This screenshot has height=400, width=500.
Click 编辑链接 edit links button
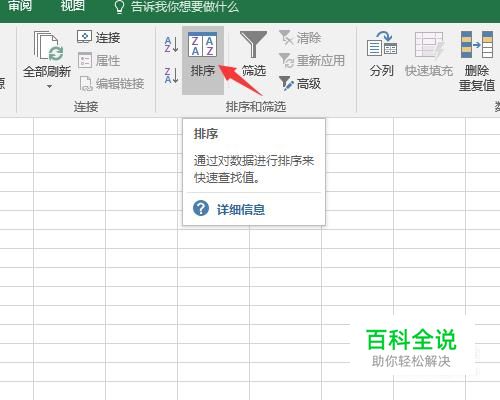tap(112, 83)
